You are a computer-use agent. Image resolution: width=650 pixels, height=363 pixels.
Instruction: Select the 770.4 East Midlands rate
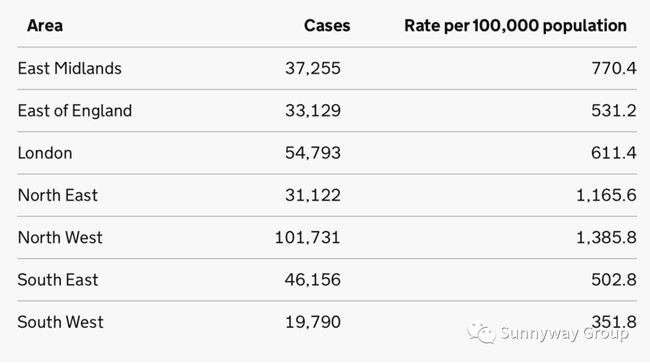tap(614, 68)
